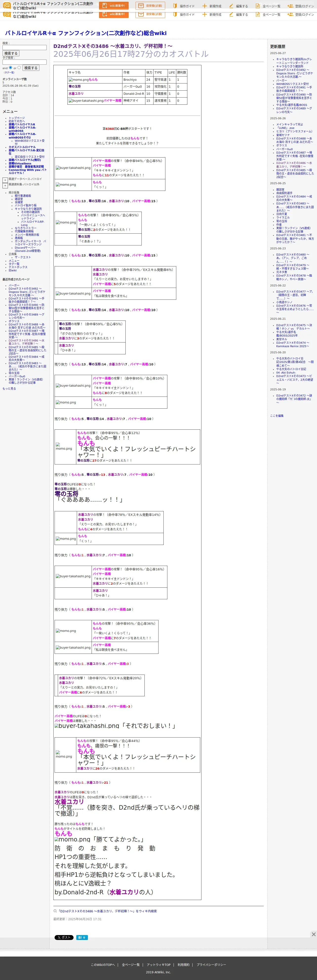
Task: Open 変幻自在リクエスト受付 sidebar sub-item
Action: [30, 156]
